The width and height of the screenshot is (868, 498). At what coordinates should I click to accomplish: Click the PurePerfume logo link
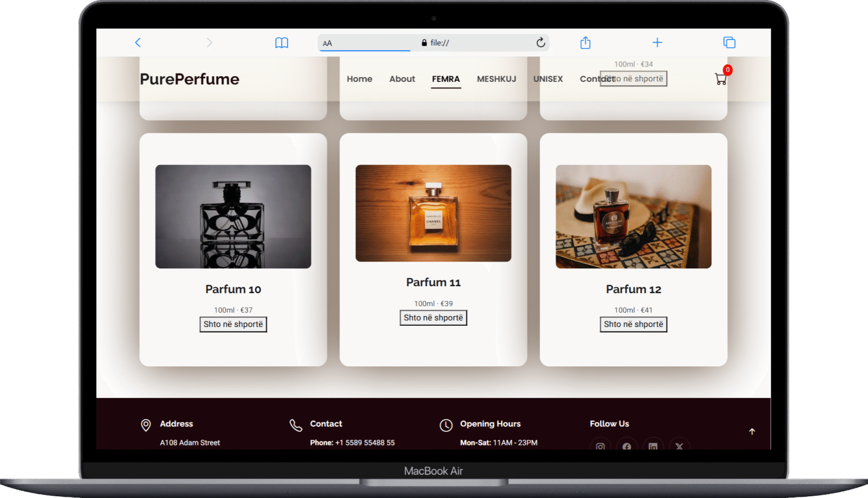189,79
